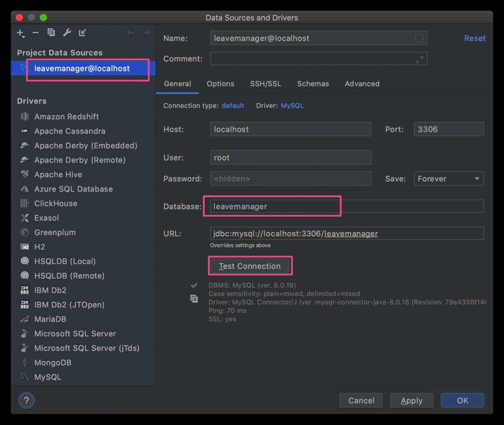This screenshot has width=504, height=425.
Task: Click the add data source plus icon
Action: click(20, 33)
